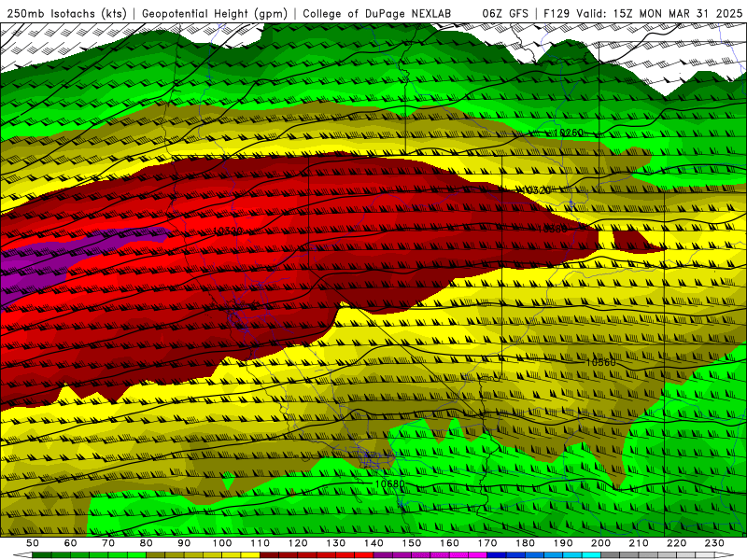
Task: Click the '250mb Isotachs (kts)' title text
Action: [x=67, y=13]
